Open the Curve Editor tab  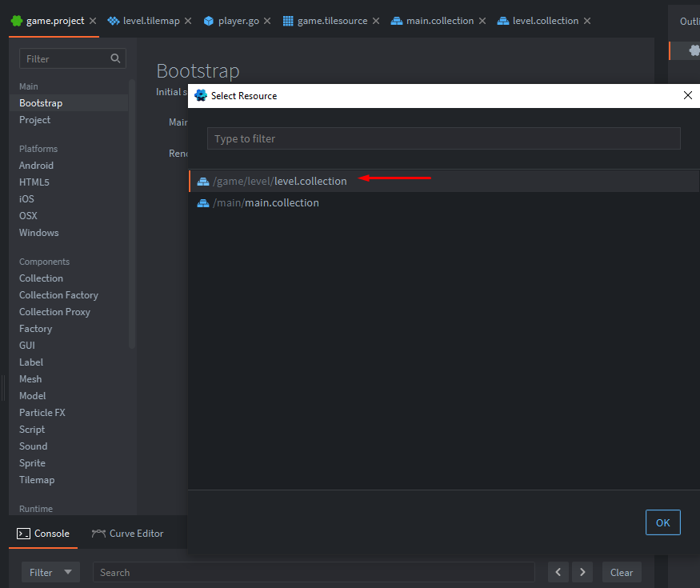tap(128, 534)
